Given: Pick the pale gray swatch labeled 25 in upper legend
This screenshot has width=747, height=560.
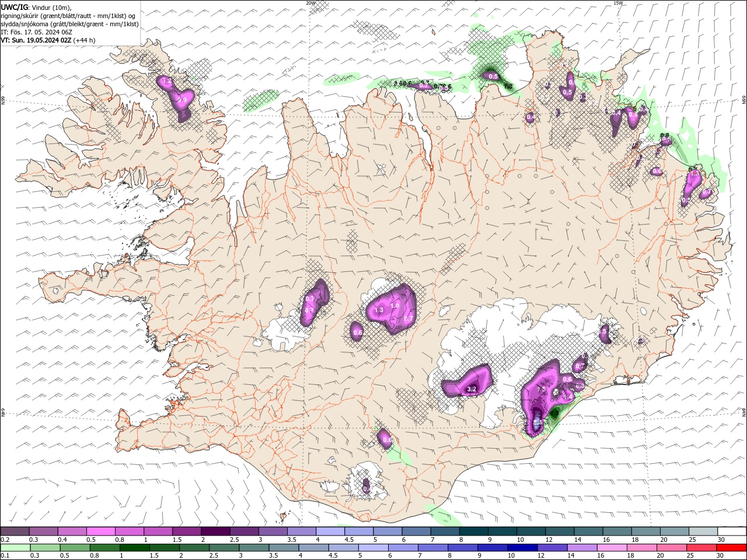Looking at the screenshot, I should [704, 531].
